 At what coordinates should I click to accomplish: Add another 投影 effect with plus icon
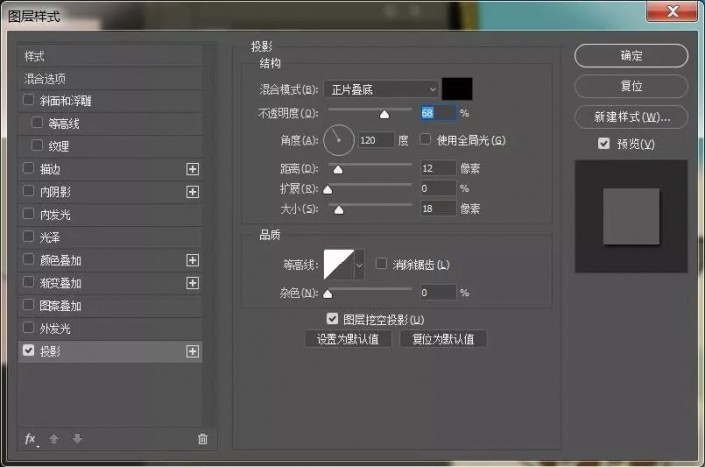(192, 351)
